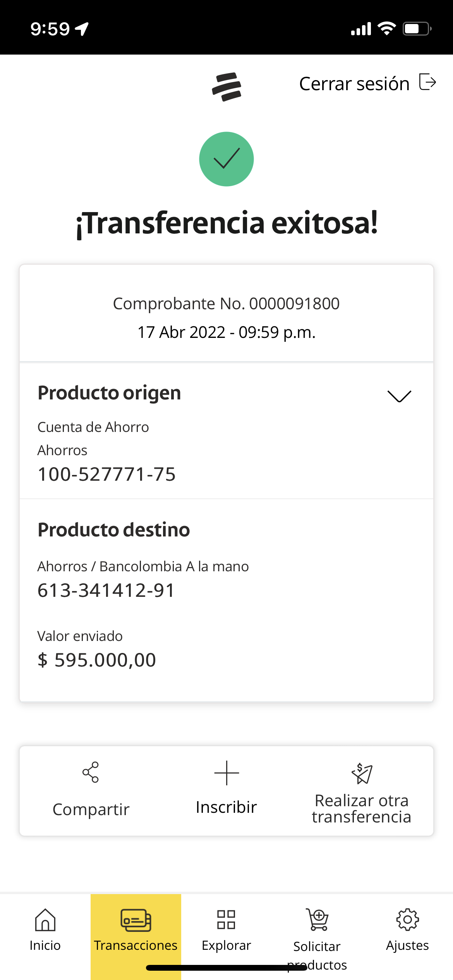
Task: Tap the plus icon above Inscribir
Action: click(226, 773)
